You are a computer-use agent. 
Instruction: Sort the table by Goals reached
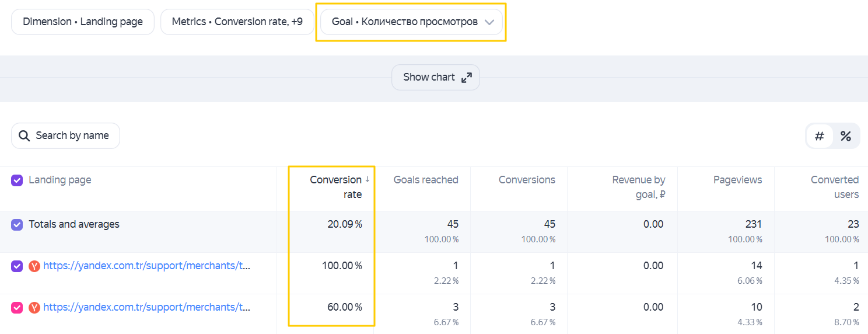[426, 180]
